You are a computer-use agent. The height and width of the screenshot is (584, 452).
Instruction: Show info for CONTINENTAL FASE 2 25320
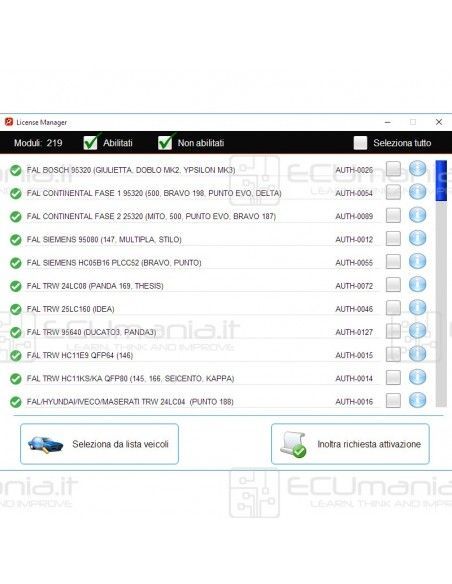point(417,215)
